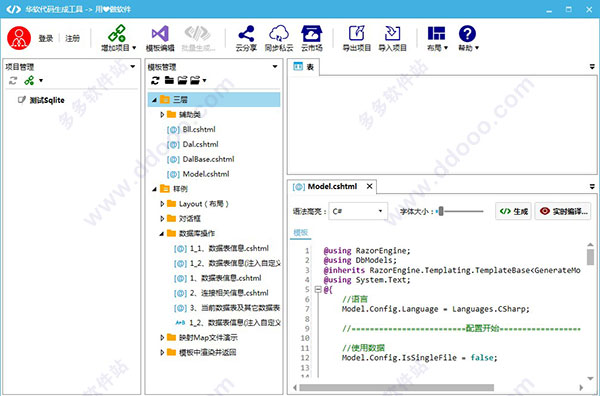The image size is (600, 396).
Task: Select the Bll.cshtml template
Action: click(x=199, y=129)
